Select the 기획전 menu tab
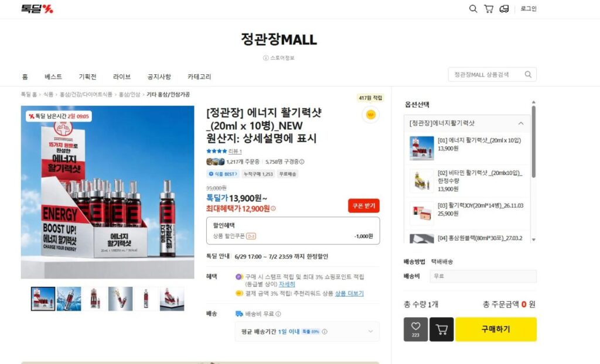Screen dimensions: 600x364 pyautogui.click(x=88, y=77)
